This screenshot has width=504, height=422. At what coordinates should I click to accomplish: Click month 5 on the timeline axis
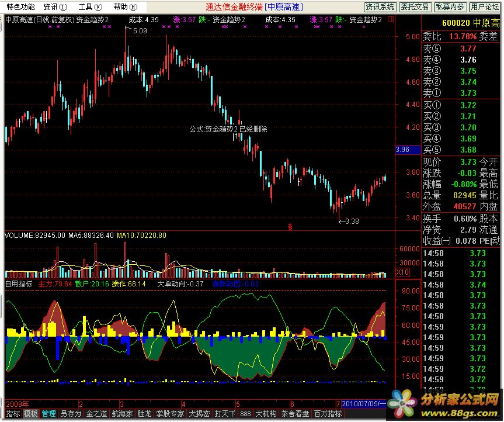[238, 404]
